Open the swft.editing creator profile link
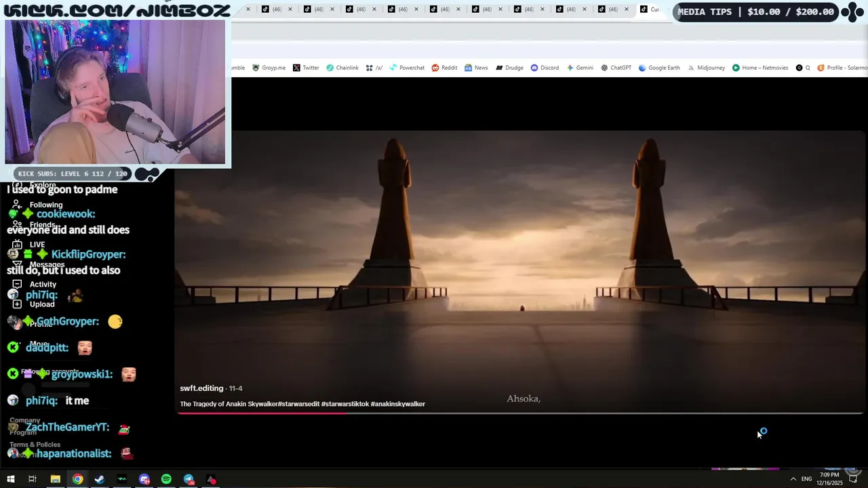The image size is (868, 488). pos(201,388)
